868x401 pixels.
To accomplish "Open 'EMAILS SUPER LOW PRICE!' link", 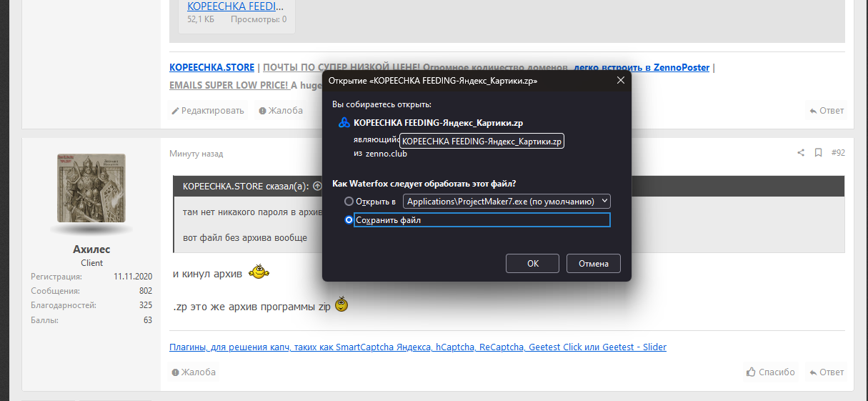I will tap(229, 85).
